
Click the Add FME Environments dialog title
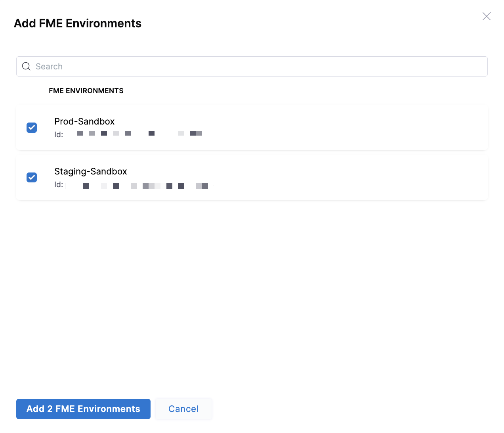click(x=78, y=23)
